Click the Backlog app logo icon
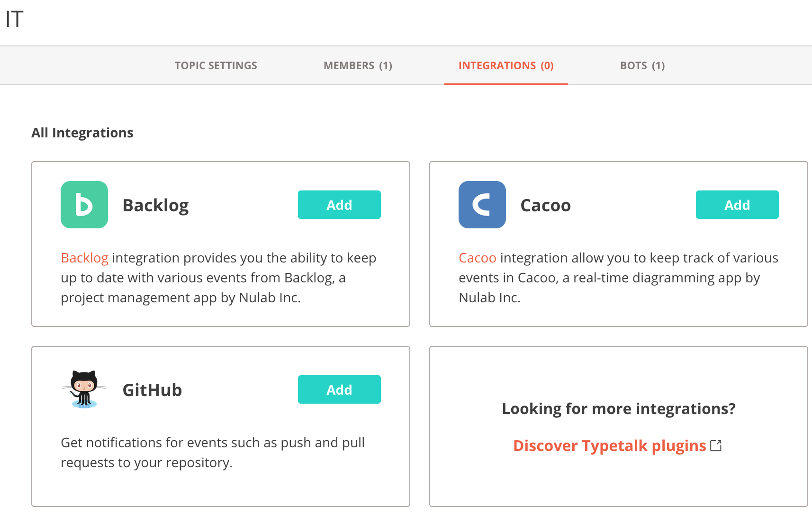812x524 pixels. (84, 205)
